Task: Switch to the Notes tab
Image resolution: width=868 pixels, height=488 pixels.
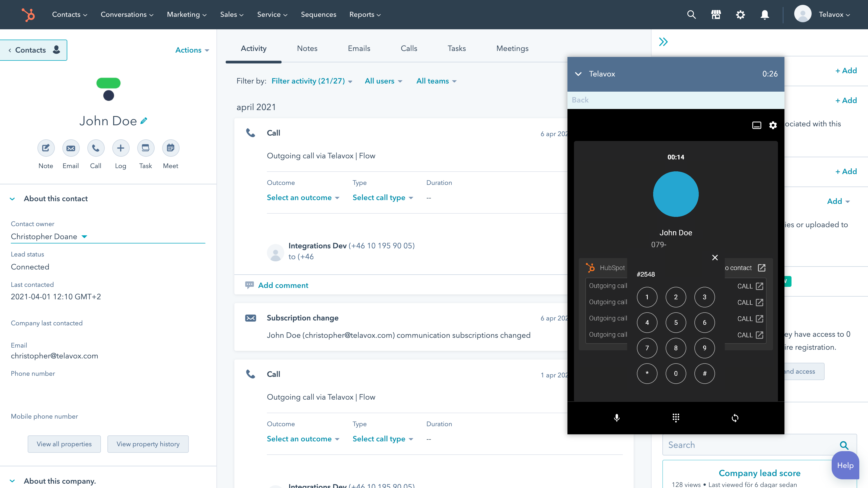Action: click(307, 49)
